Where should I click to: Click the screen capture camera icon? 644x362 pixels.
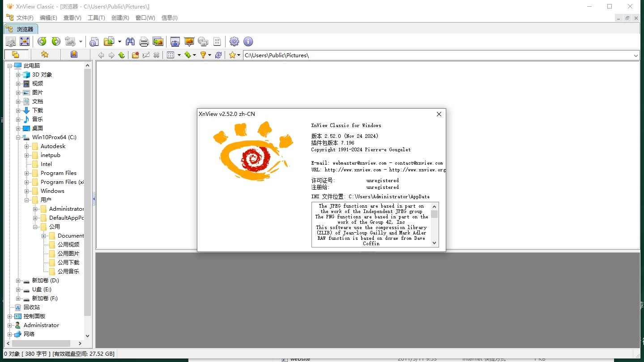tap(175, 42)
